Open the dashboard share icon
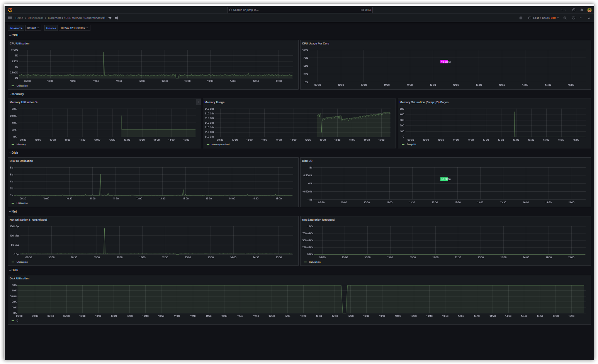Viewport: 598px width, 364px height. point(116,18)
